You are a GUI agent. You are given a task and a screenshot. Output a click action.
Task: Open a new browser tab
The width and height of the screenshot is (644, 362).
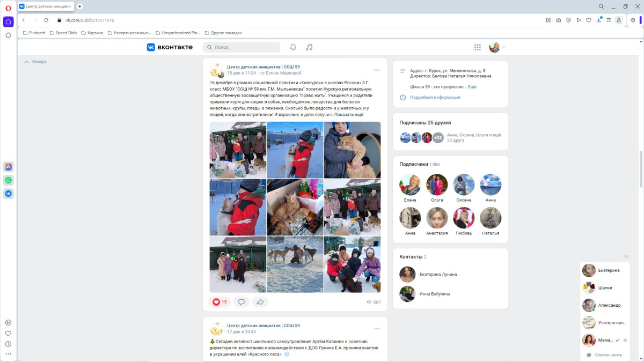(80, 6)
